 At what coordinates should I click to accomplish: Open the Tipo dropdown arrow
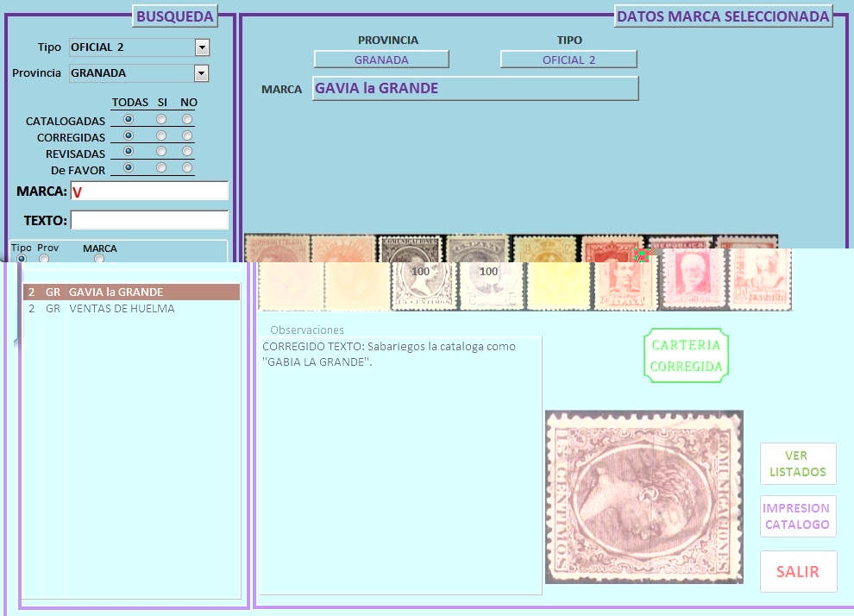click(x=202, y=47)
